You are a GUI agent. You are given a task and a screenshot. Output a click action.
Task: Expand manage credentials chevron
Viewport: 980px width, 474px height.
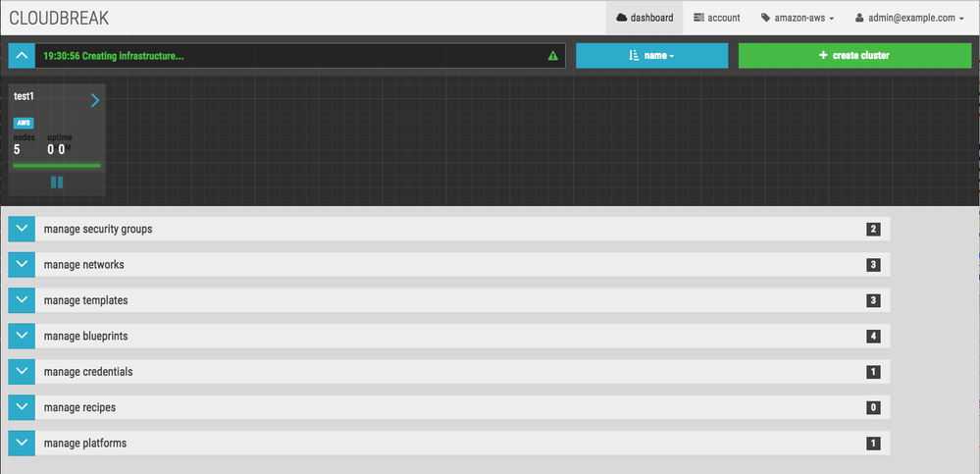coord(22,371)
